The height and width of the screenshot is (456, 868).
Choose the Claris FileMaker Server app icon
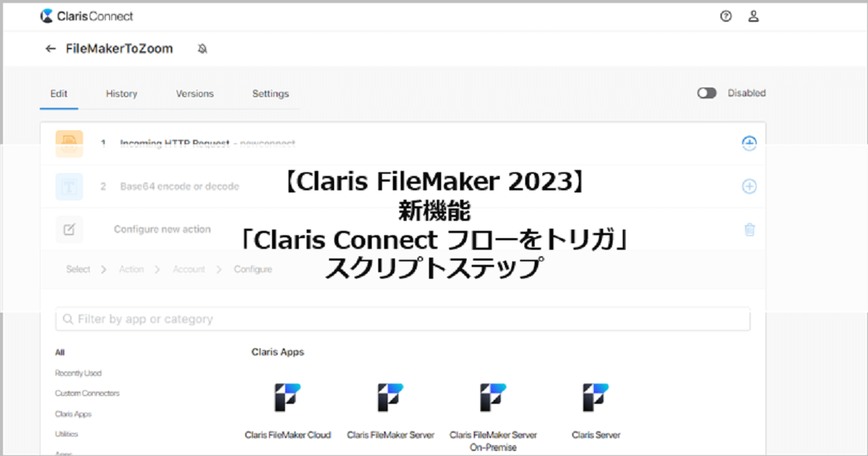point(391,398)
